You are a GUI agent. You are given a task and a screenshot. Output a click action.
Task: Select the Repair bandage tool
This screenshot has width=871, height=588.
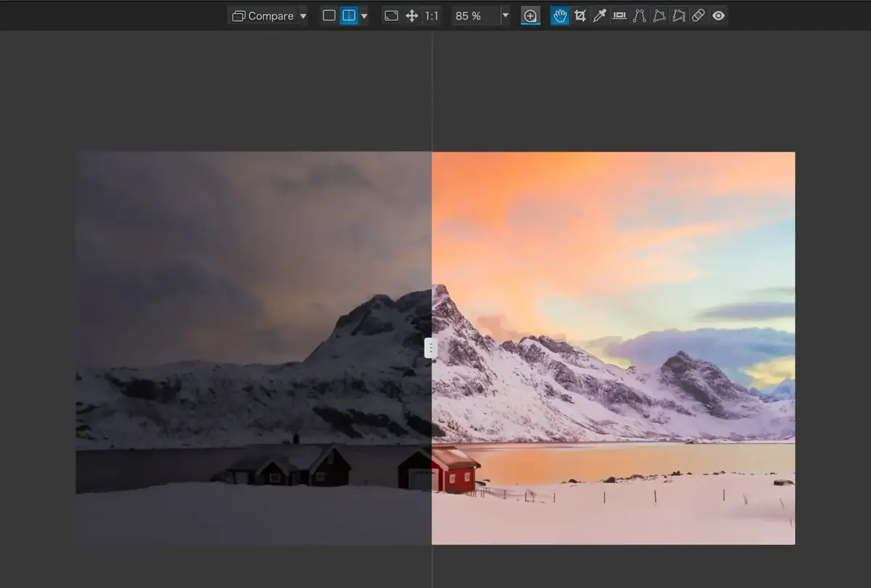698,15
